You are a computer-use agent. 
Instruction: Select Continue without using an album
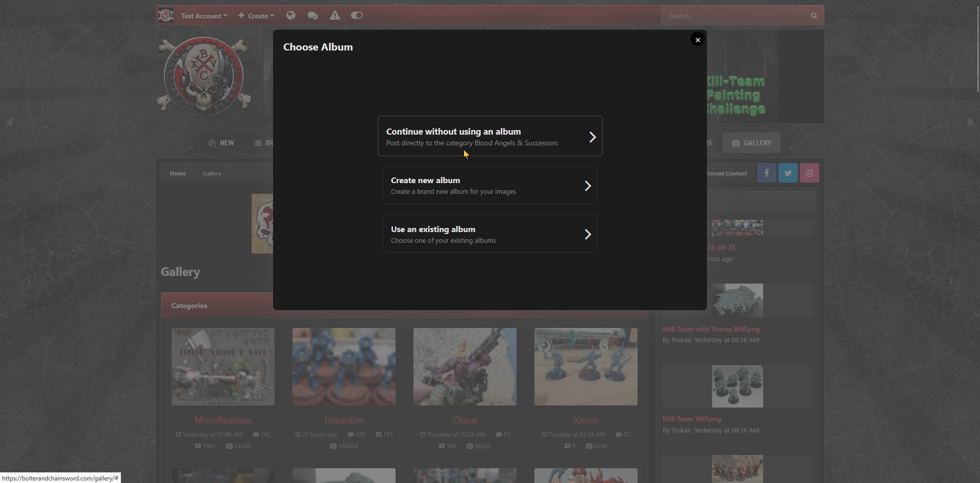tap(489, 136)
